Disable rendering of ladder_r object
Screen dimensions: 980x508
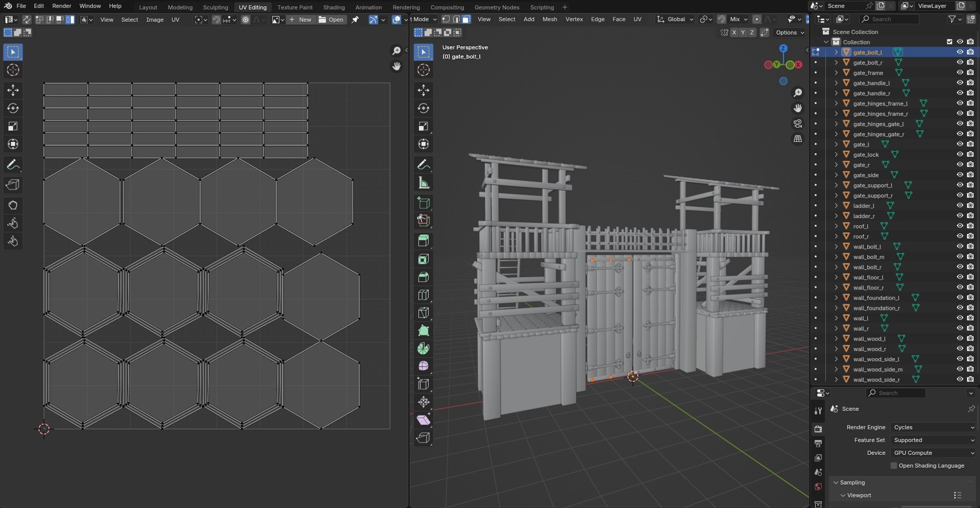[x=970, y=215]
